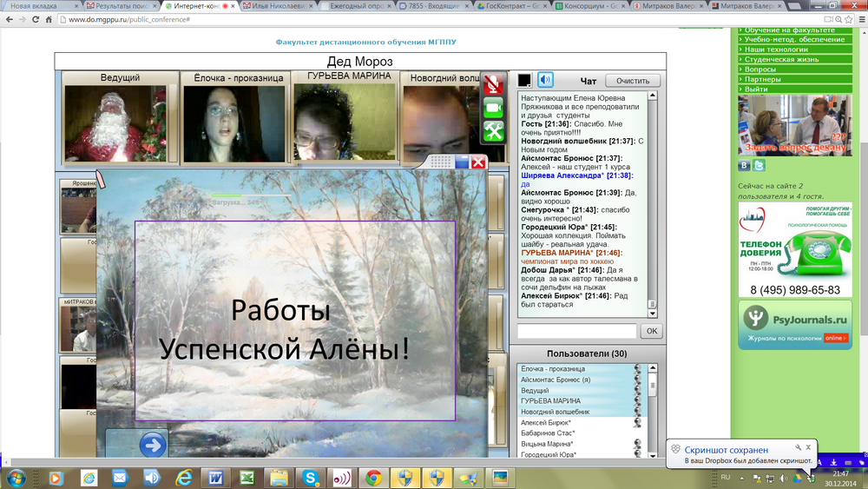Close the Dropbox screenshot saved notification

coord(808,447)
